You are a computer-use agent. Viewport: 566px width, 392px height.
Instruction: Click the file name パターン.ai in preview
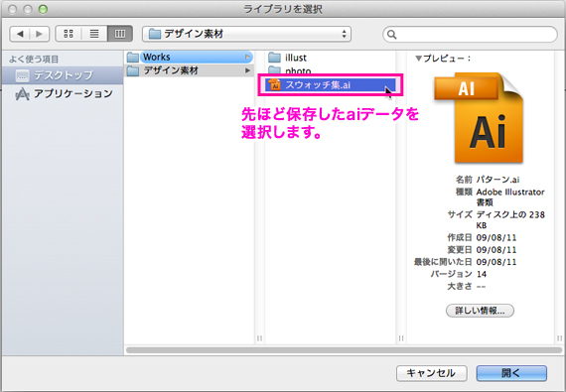click(497, 180)
